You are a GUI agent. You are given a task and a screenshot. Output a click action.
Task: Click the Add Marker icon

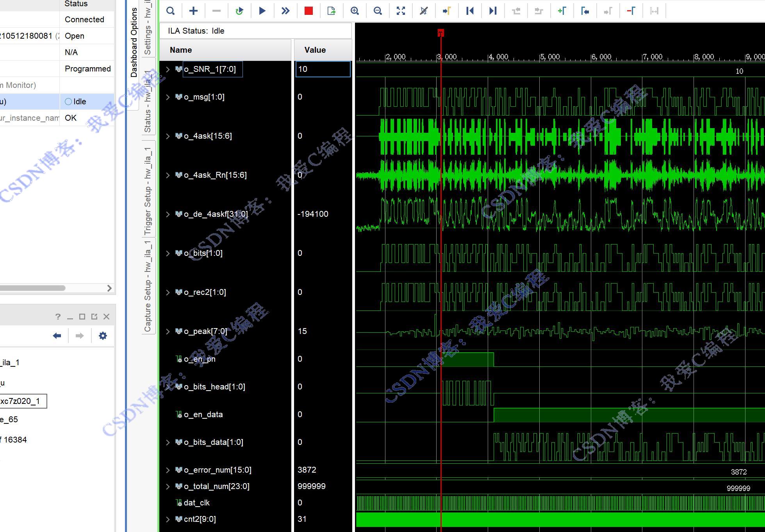pos(562,11)
